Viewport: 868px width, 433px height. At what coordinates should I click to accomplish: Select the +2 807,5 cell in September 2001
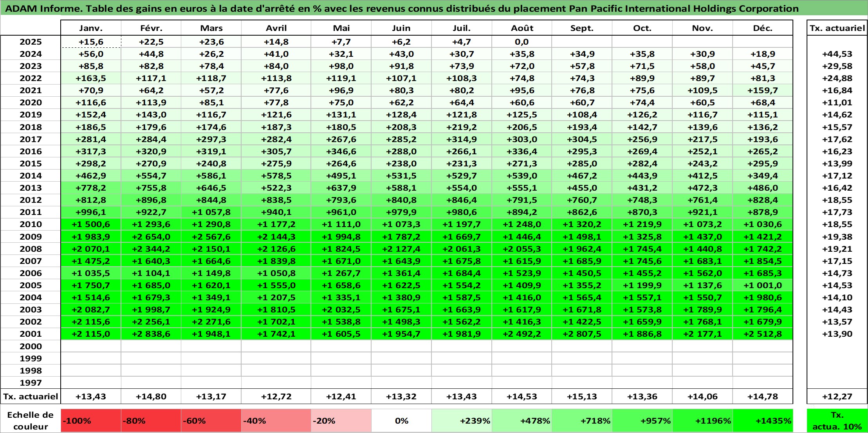point(582,334)
